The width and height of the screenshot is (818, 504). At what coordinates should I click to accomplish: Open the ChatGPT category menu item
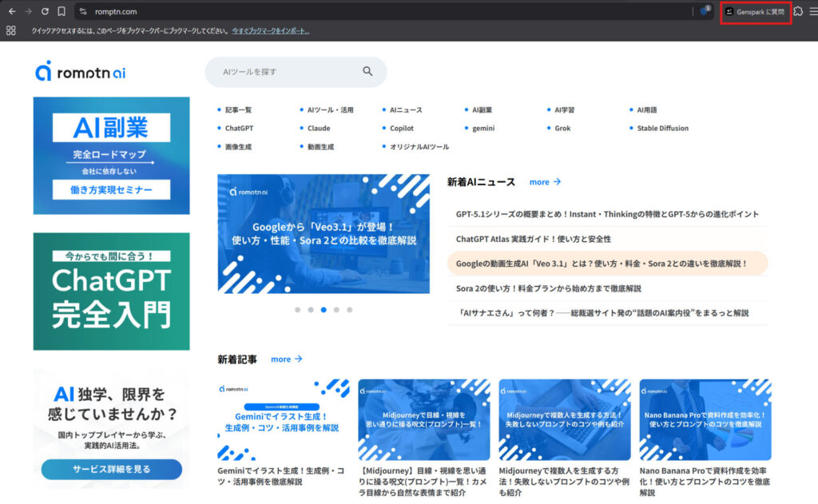click(x=239, y=128)
